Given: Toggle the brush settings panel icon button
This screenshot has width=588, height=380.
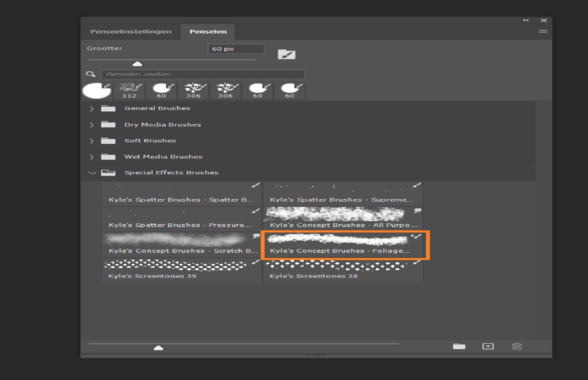Looking at the screenshot, I should (x=287, y=54).
